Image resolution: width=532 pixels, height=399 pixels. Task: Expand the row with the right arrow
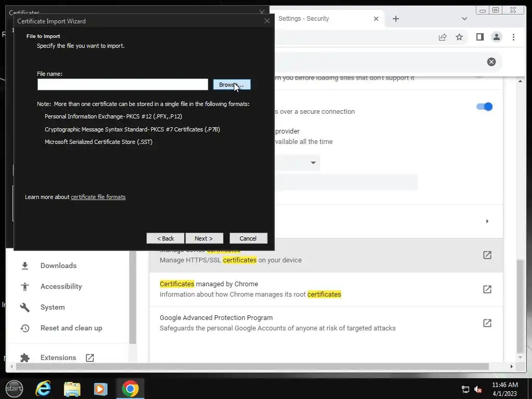point(487,221)
